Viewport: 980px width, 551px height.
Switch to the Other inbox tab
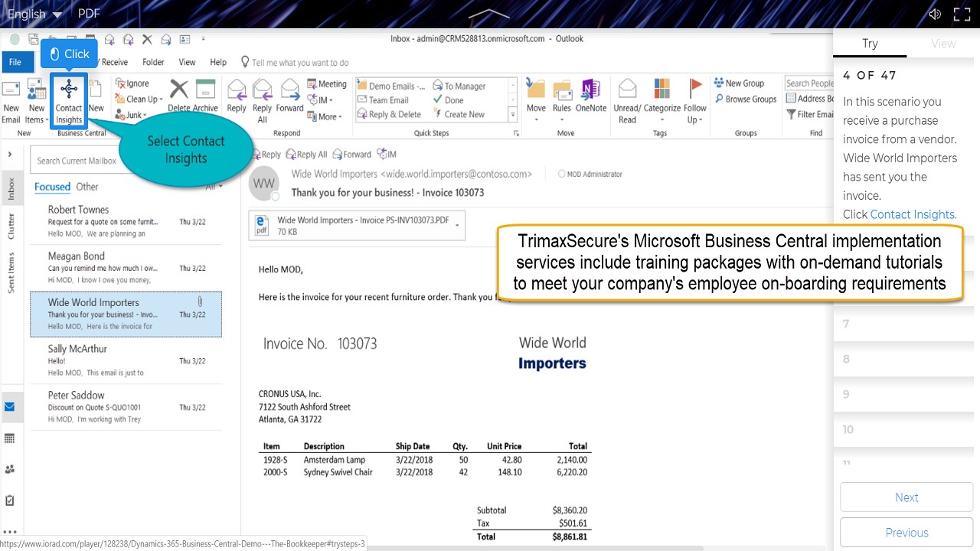pyautogui.click(x=87, y=187)
